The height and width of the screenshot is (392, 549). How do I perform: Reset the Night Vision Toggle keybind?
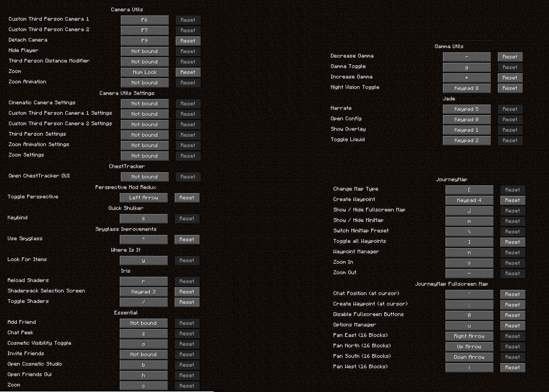(510, 88)
